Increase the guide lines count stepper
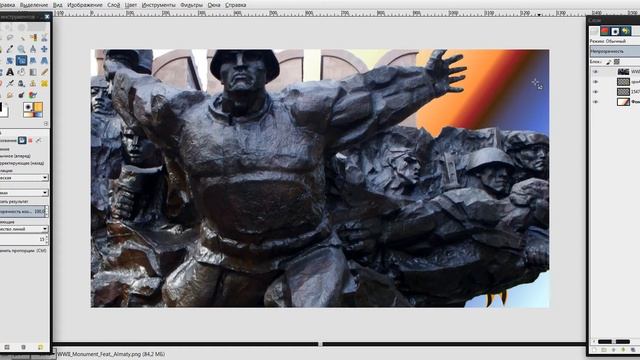This screenshot has height=360, width=640. [x=46, y=238]
